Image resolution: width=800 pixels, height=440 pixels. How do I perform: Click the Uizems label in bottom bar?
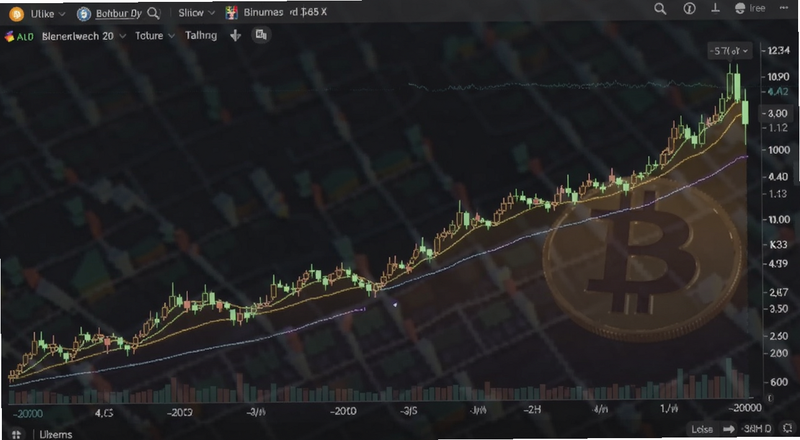(56, 434)
